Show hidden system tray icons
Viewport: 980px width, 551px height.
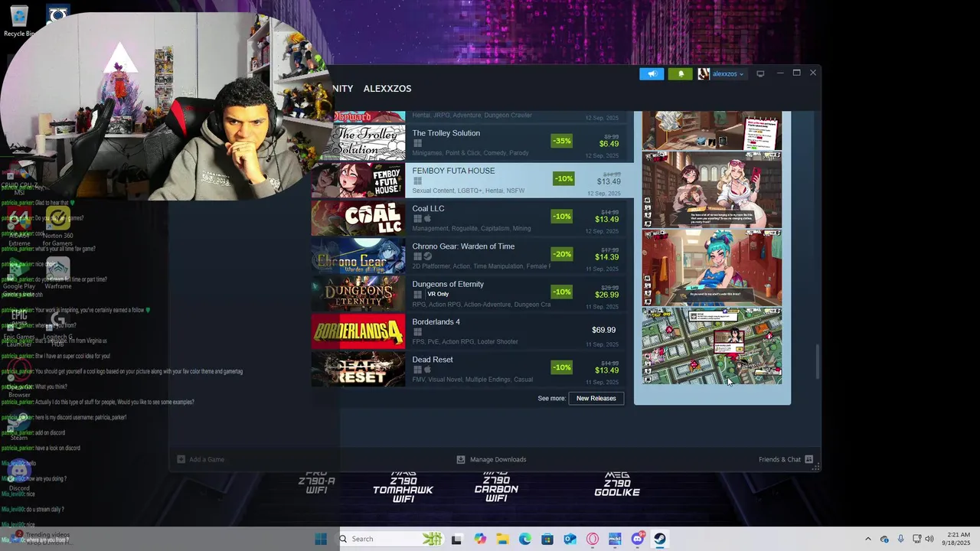(867, 539)
